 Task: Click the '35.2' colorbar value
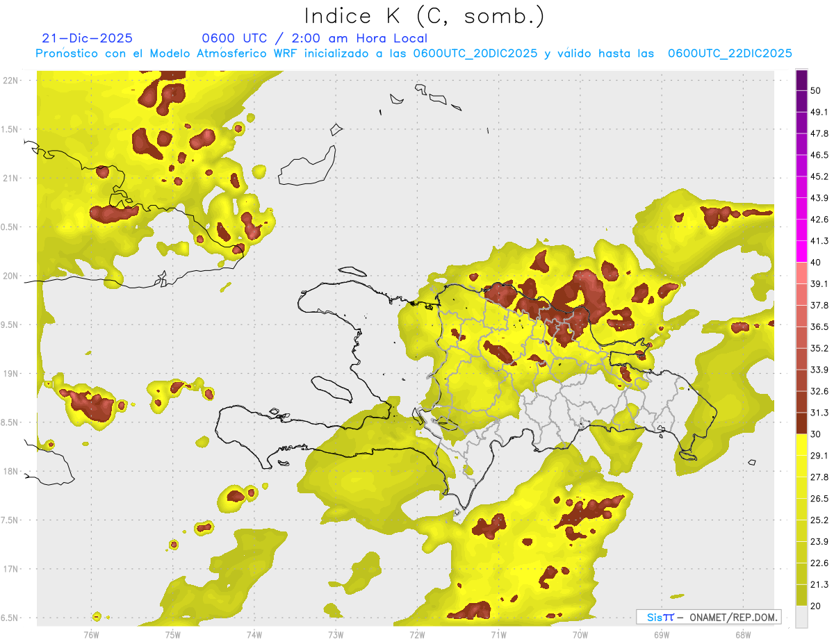820,348
